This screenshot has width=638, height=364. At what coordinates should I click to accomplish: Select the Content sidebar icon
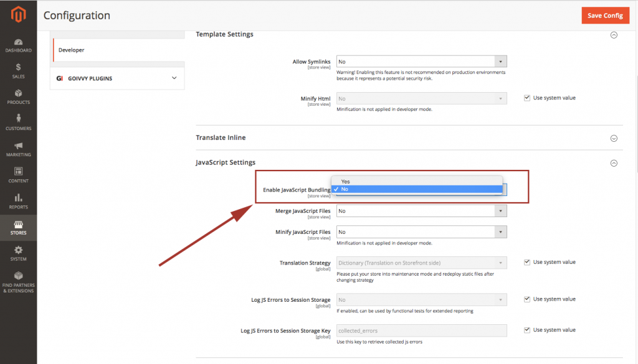pyautogui.click(x=18, y=175)
